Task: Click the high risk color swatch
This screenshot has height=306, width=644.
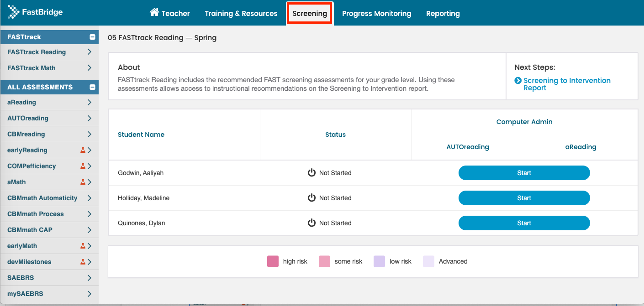Action: point(273,261)
